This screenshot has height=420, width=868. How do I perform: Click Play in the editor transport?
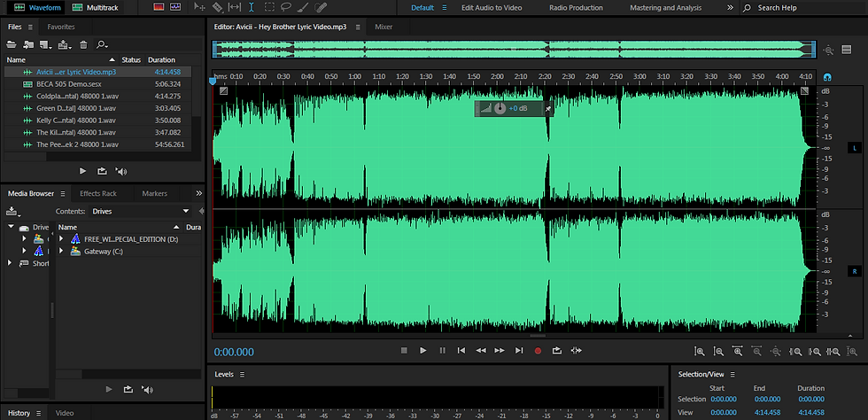pos(422,351)
